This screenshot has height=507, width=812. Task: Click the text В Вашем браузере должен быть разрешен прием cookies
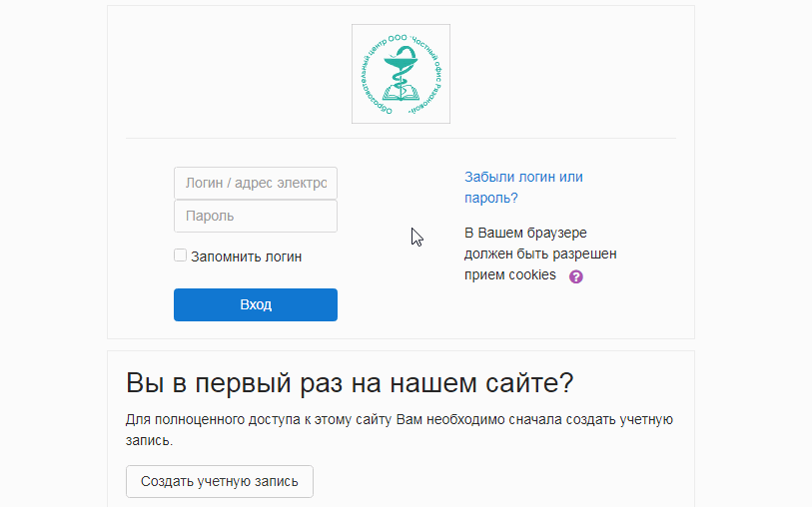(540, 254)
